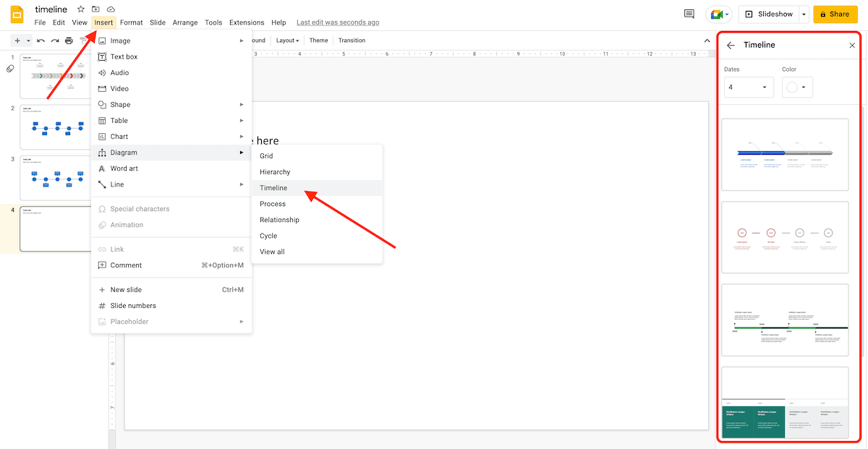Select Timeline from the Diagram submenu
868x449 pixels.
(x=273, y=187)
